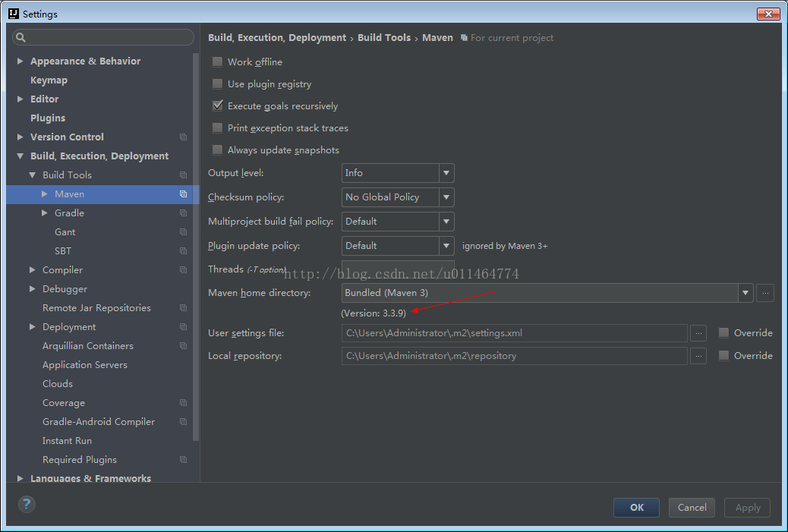Tick Override for Local repository
788x532 pixels.
tap(723, 355)
